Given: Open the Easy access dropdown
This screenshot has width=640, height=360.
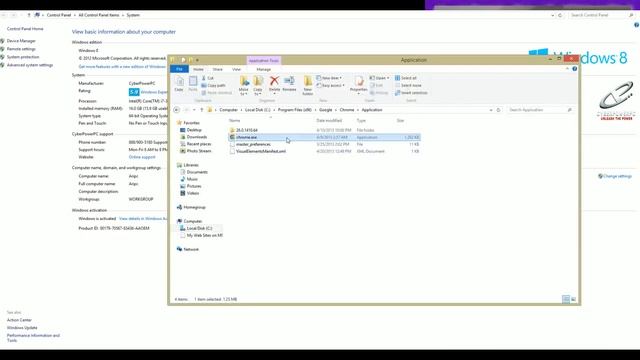Looking at the screenshot, I should click(331, 85).
